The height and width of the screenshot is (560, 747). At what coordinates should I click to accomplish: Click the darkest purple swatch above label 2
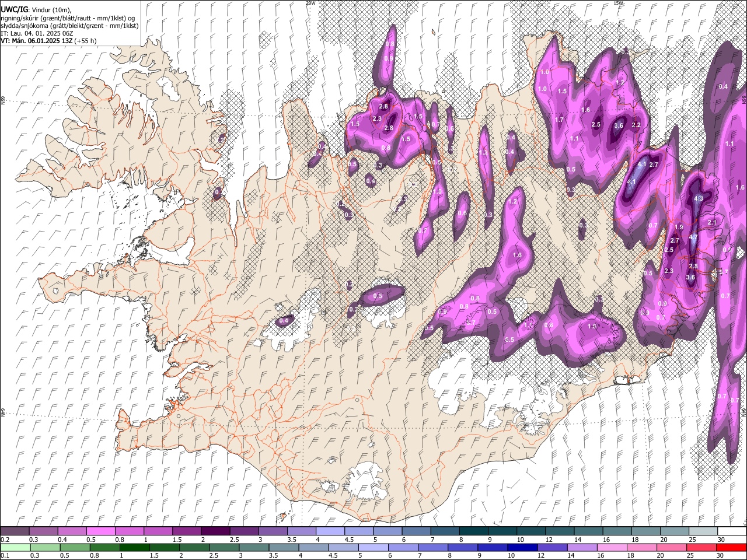pyautogui.click(x=215, y=531)
